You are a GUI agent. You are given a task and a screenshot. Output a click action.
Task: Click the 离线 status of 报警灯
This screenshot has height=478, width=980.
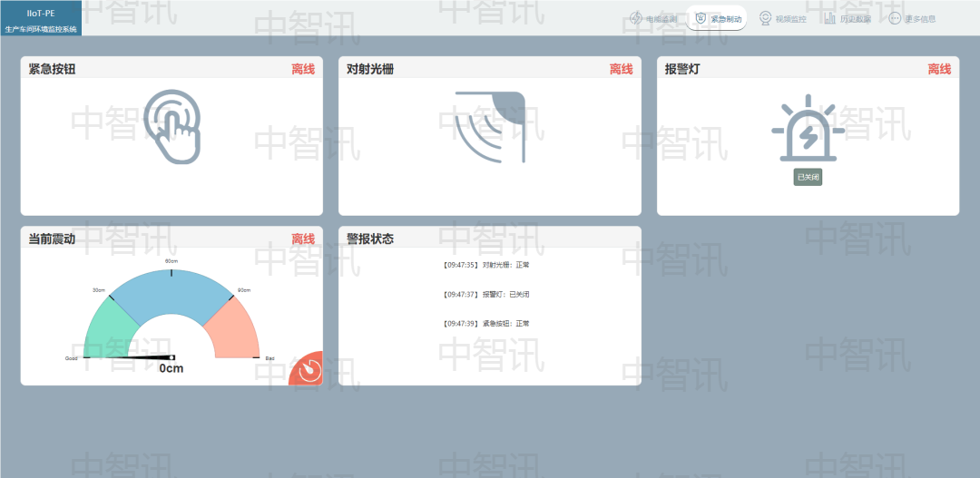(939, 69)
